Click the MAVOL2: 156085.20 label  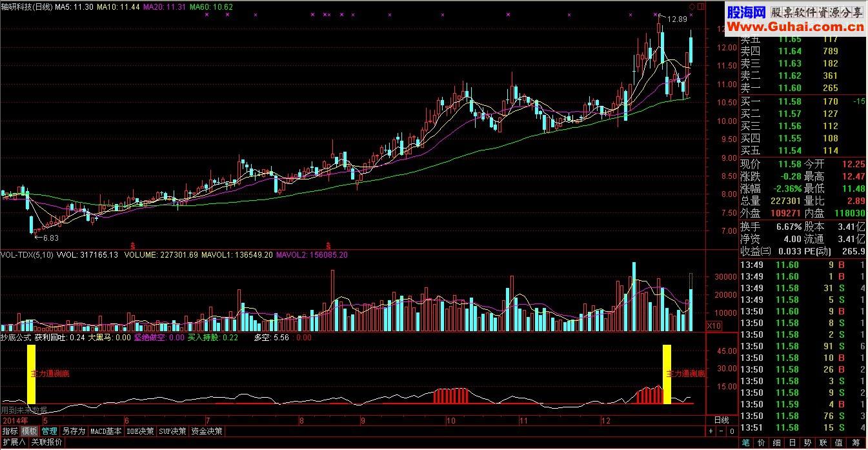(x=312, y=255)
